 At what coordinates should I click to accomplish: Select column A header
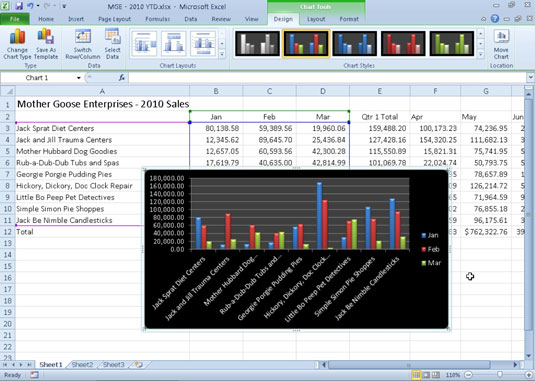102,91
